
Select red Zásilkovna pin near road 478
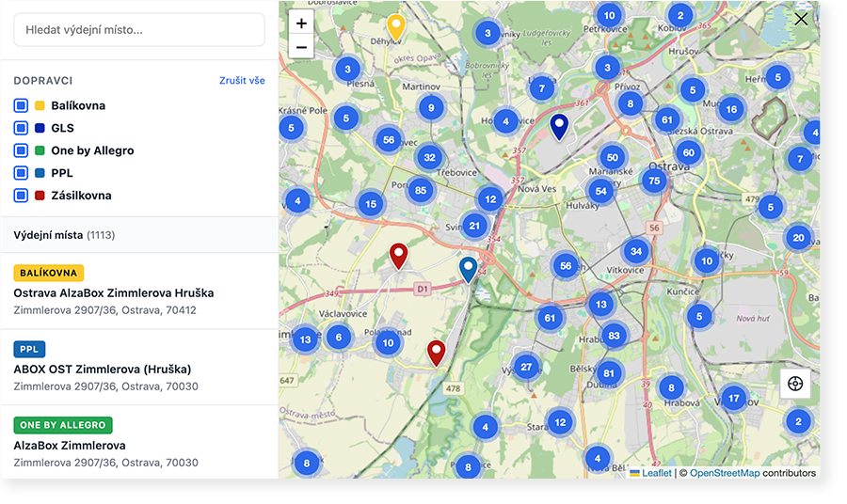436,353
